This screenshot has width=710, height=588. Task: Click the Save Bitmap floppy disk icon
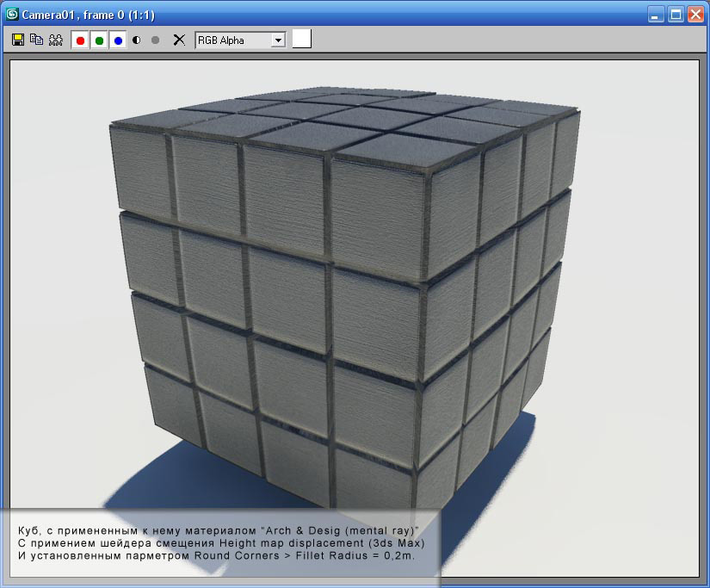17,40
